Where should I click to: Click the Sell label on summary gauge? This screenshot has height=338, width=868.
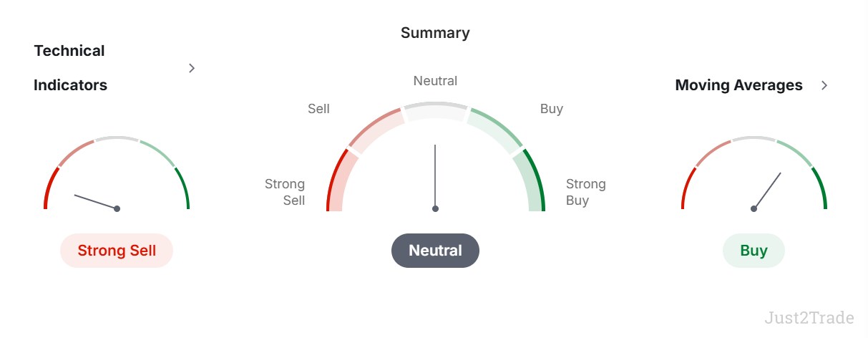pos(318,109)
